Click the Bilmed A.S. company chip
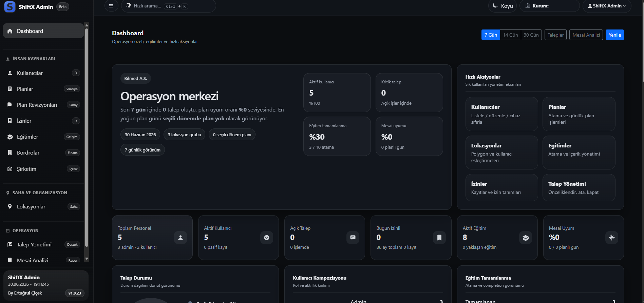The image size is (644, 303). pyautogui.click(x=136, y=78)
